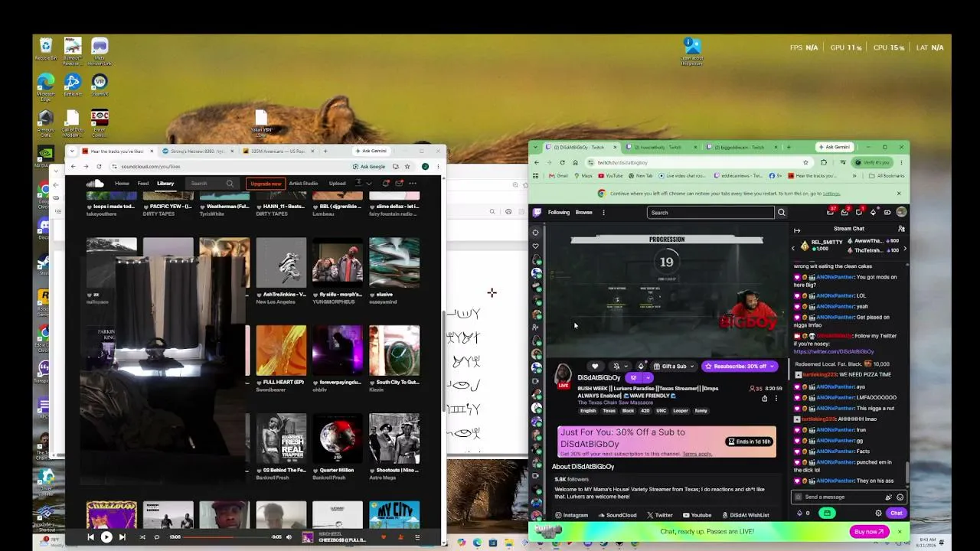Open the SoundCloud next-up queue

coord(417,537)
